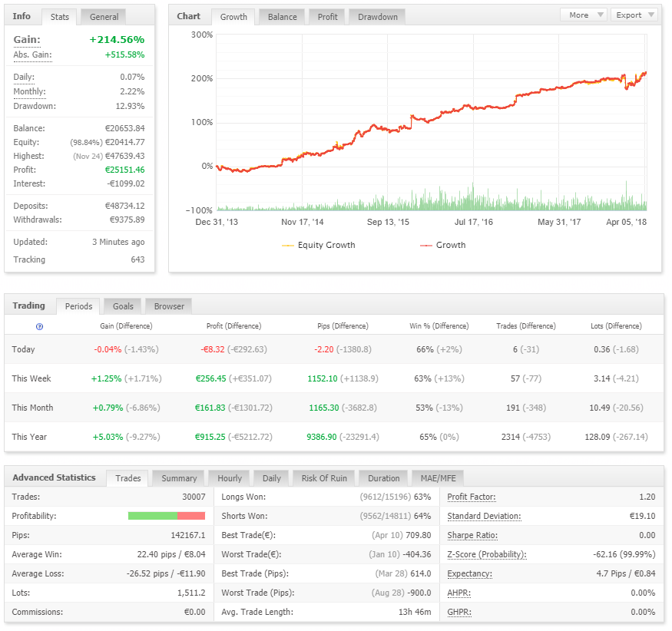Click the total trades value 30007
672x631 pixels.
pyautogui.click(x=194, y=497)
